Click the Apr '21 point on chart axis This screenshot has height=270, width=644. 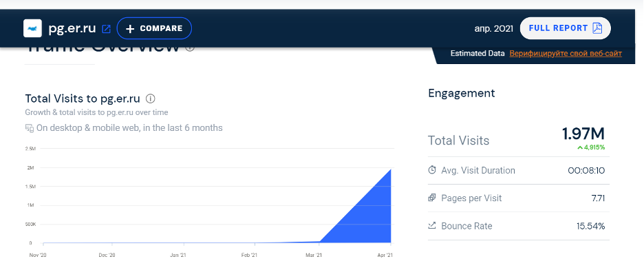click(385, 256)
